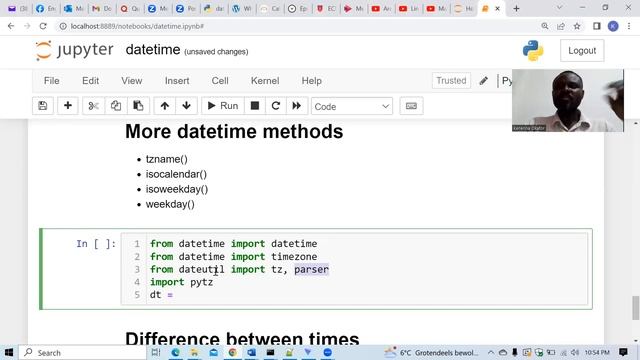Switch to the Gmail browser tab
Screen dimensions: 640x360
[x=101, y=9]
